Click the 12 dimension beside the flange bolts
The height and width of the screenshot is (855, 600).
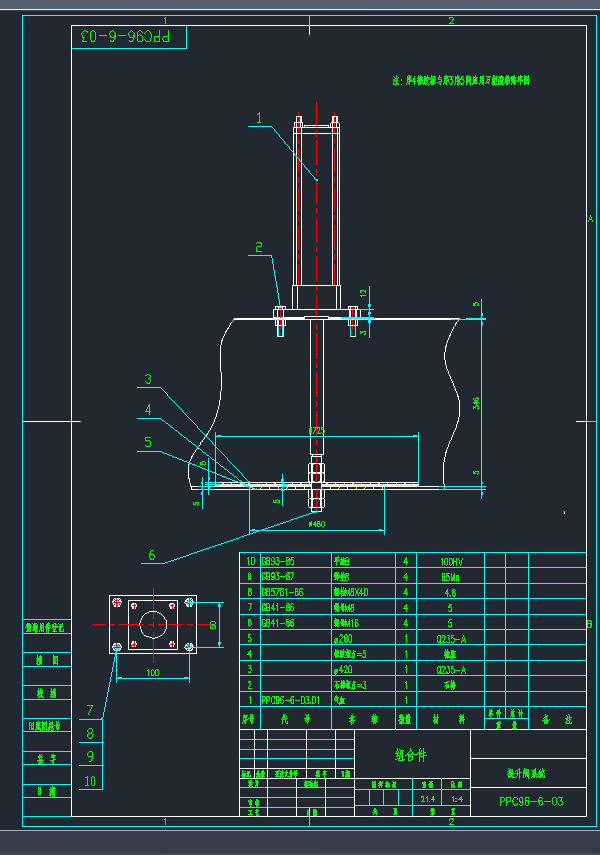[363, 293]
